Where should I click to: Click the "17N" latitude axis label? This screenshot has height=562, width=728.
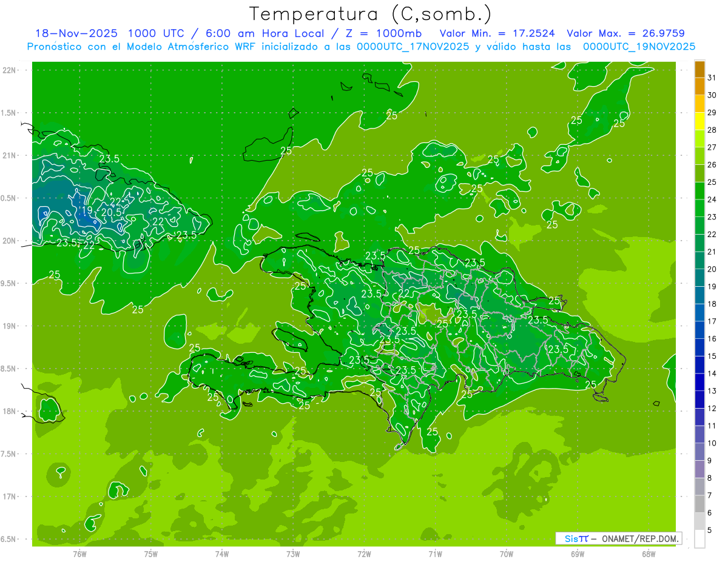[9, 497]
